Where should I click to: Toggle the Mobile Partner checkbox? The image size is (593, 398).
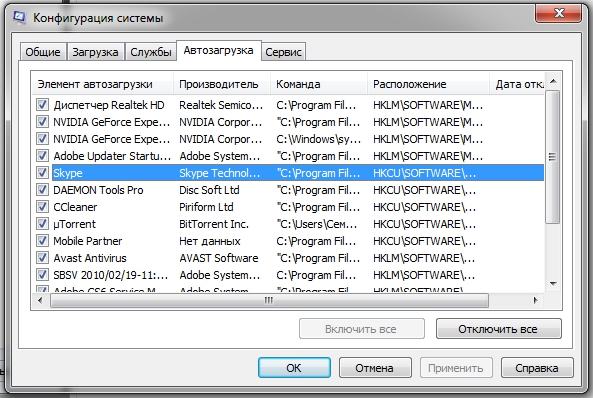click(x=42, y=241)
